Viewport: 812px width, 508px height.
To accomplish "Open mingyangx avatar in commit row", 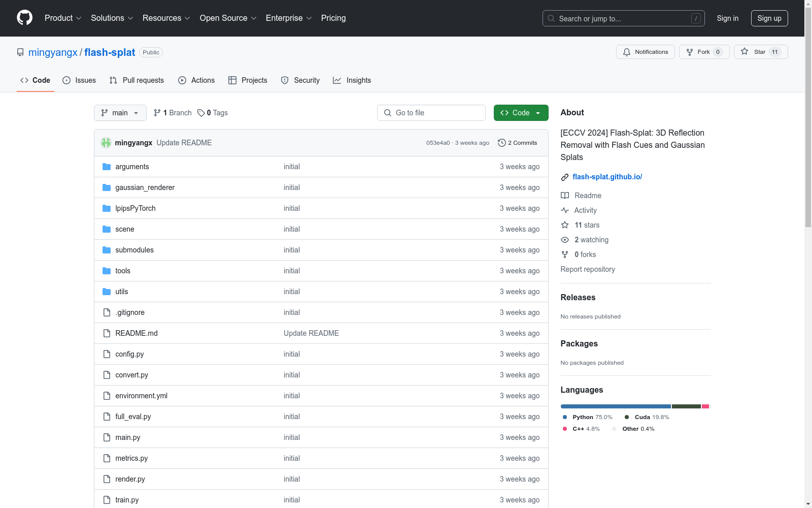I will click(x=106, y=143).
